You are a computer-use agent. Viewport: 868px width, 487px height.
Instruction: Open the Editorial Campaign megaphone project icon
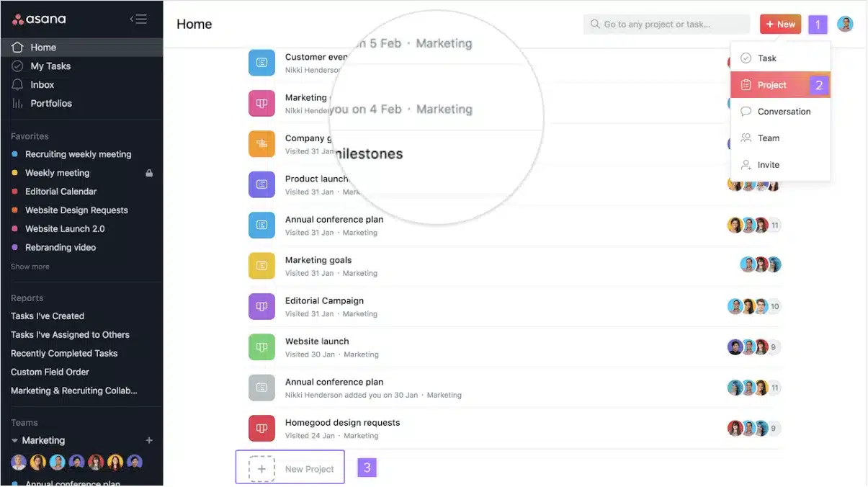[x=261, y=306]
